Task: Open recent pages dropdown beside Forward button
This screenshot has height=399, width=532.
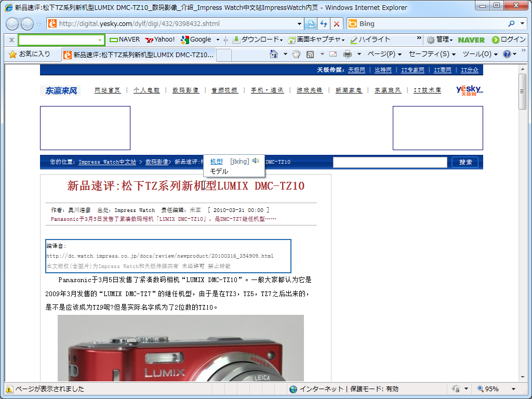Action: pyautogui.click(x=38, y=24)
